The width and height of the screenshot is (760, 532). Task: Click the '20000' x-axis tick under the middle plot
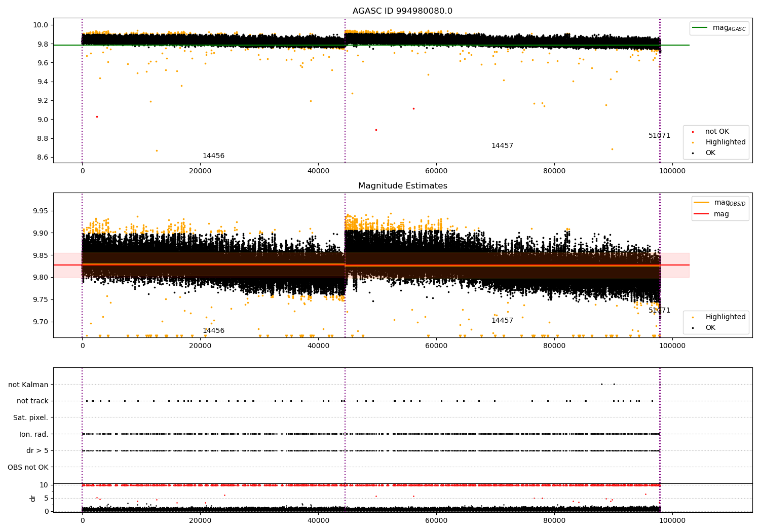click(200, 346)
